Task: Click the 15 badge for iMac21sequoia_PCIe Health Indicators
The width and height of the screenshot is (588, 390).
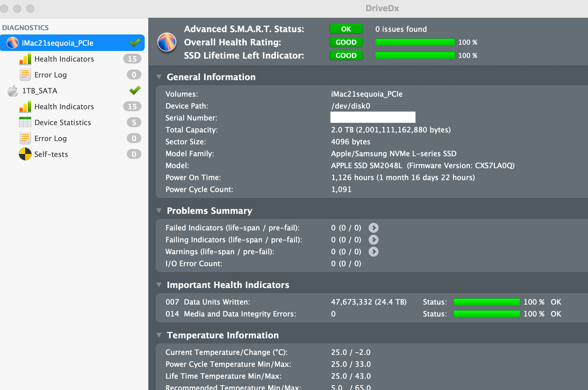Action: pyautogui.click(x=132, y=59)
